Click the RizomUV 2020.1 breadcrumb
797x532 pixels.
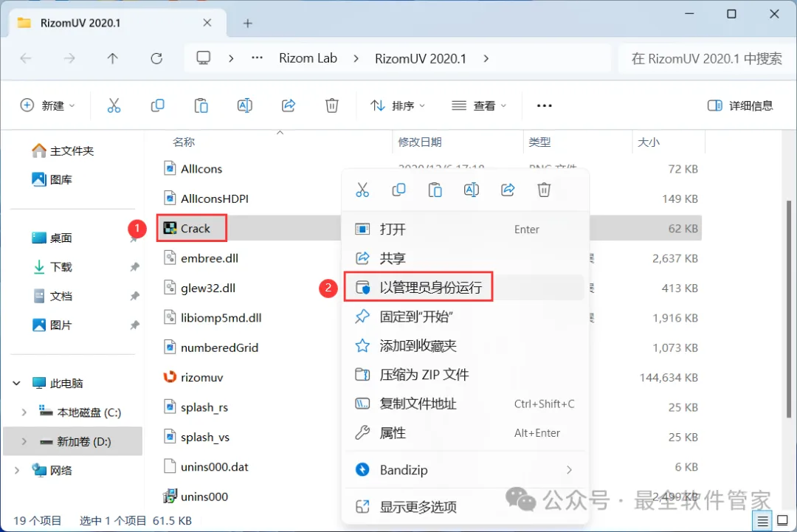click(x=421, y=58)
